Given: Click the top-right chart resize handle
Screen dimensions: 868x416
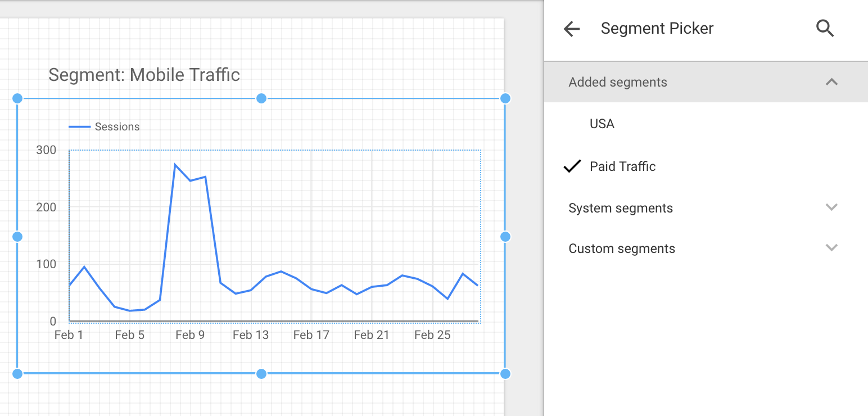Looking at the screenshot, I should 505,98.
